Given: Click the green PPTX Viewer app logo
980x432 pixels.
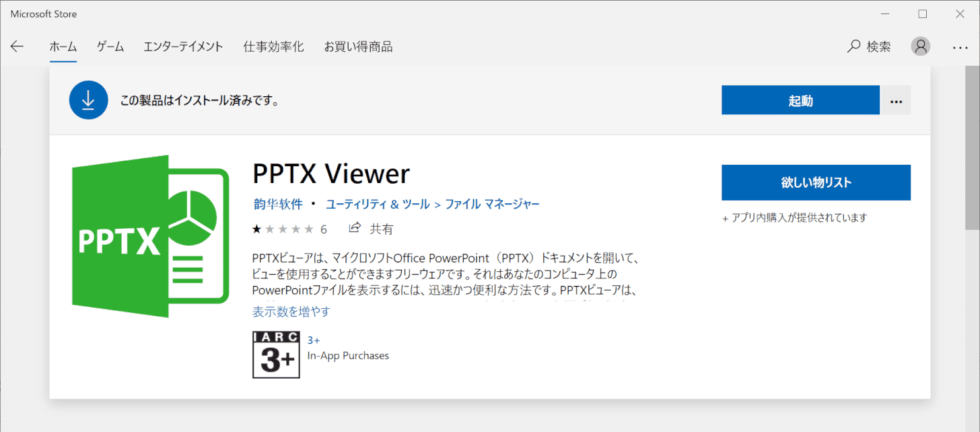Looking at the screenshot, I should pyautogui.click(x=151, y=236).
